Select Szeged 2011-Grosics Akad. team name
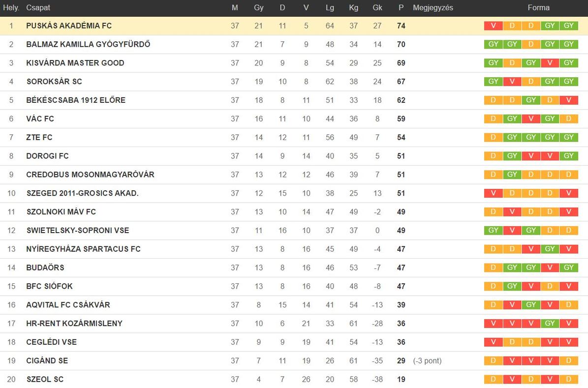The width and height of the screenshot is (588, 388). click(x=83, y=193)
